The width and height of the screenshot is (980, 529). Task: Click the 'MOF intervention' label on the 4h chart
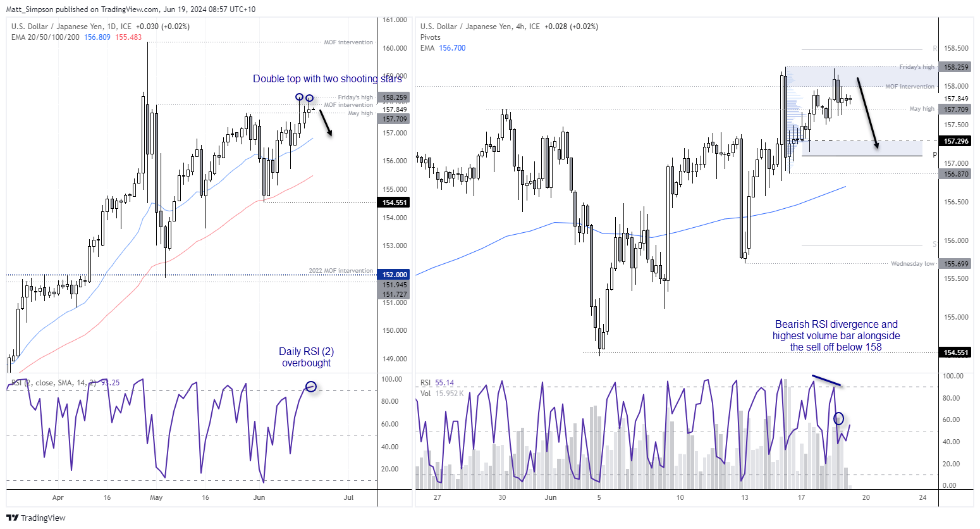pyautogui.click(x=910, y=87)
